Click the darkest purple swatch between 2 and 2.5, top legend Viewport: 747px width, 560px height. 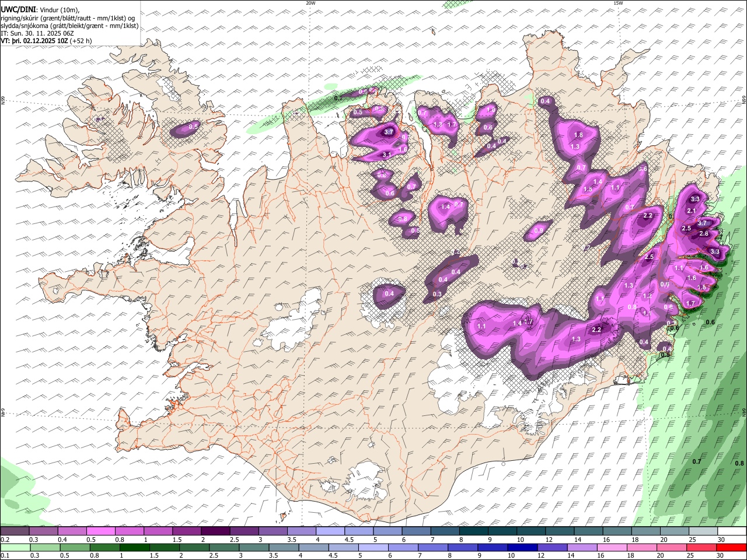point(215,531)
